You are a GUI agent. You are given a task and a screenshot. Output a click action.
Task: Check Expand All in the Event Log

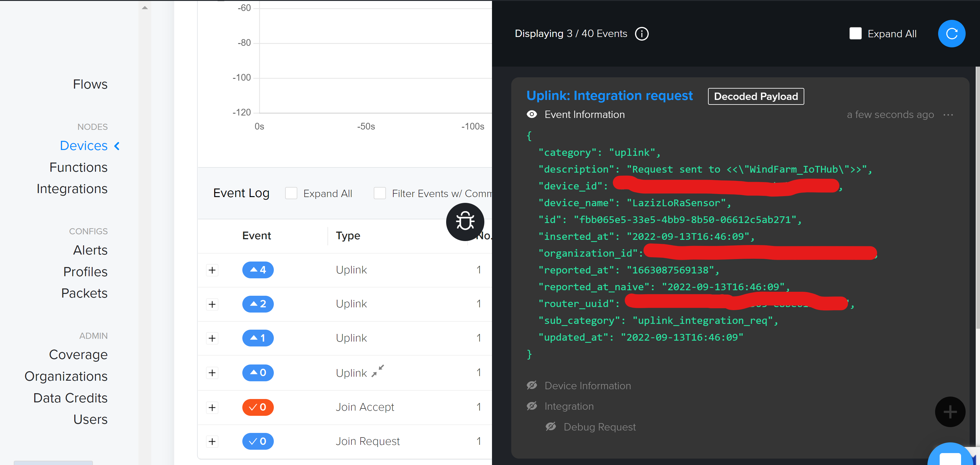[291, 193]
